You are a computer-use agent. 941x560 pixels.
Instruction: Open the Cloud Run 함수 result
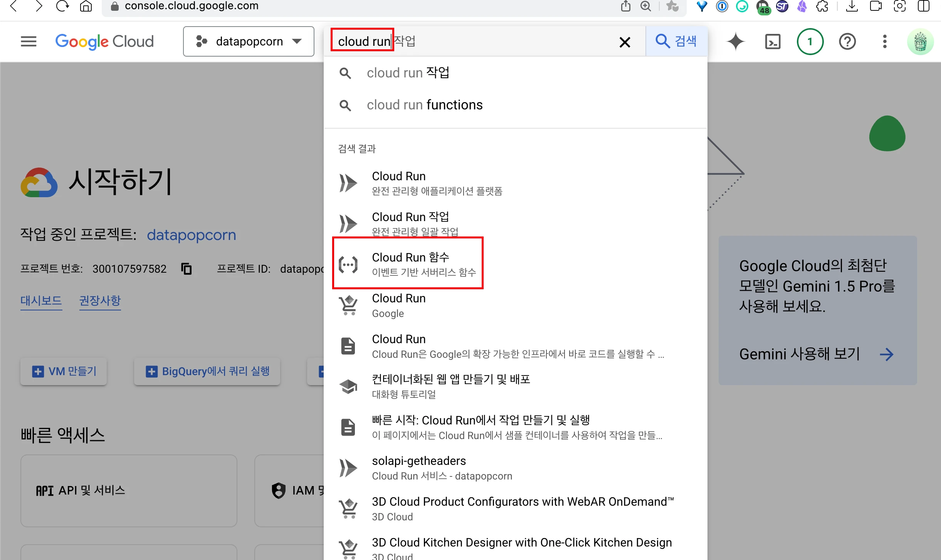(516, 264)
